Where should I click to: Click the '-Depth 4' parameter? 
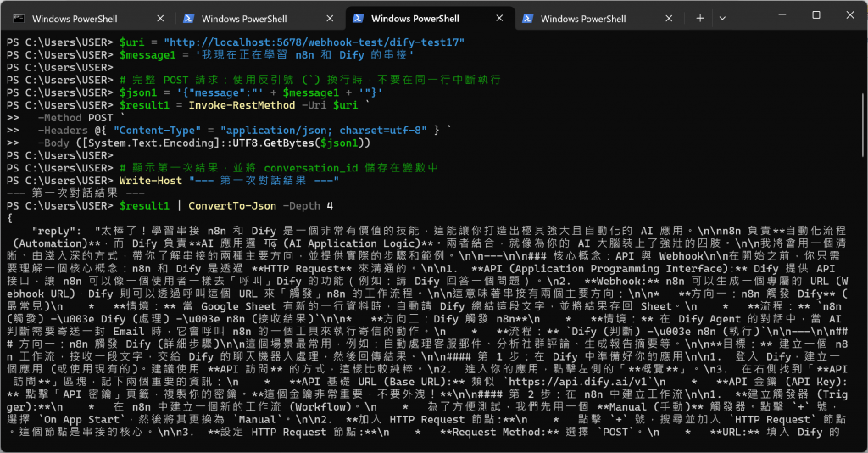pyautogui.click(x=308, y=206)
